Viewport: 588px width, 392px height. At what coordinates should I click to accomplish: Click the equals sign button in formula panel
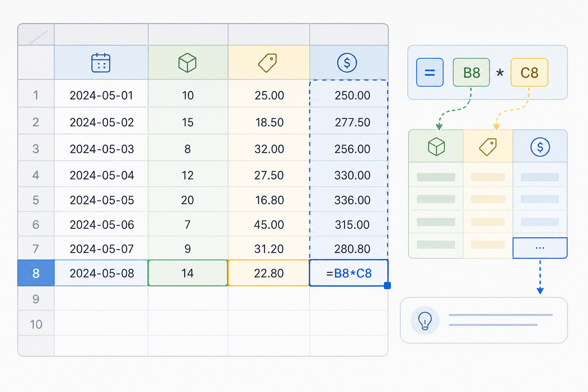tap(430, 72)
